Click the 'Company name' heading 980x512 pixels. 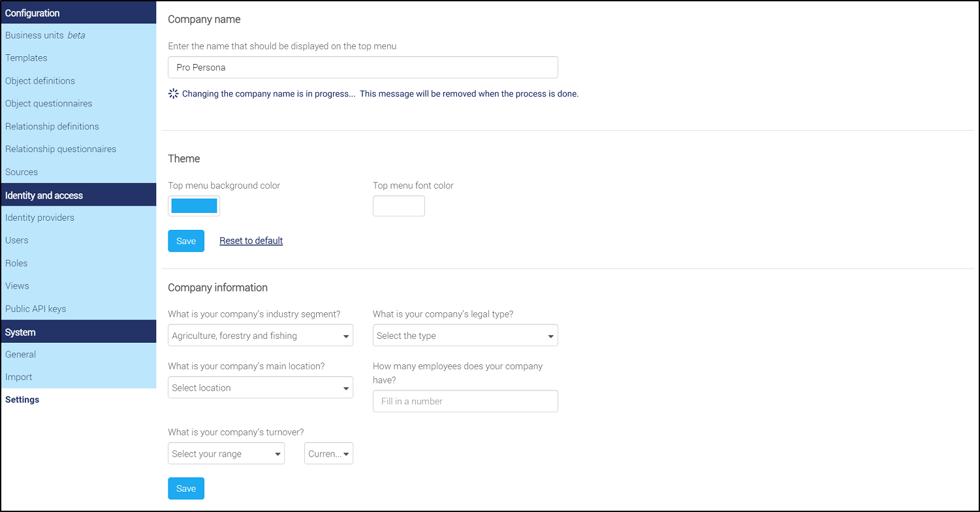(204, 20)
